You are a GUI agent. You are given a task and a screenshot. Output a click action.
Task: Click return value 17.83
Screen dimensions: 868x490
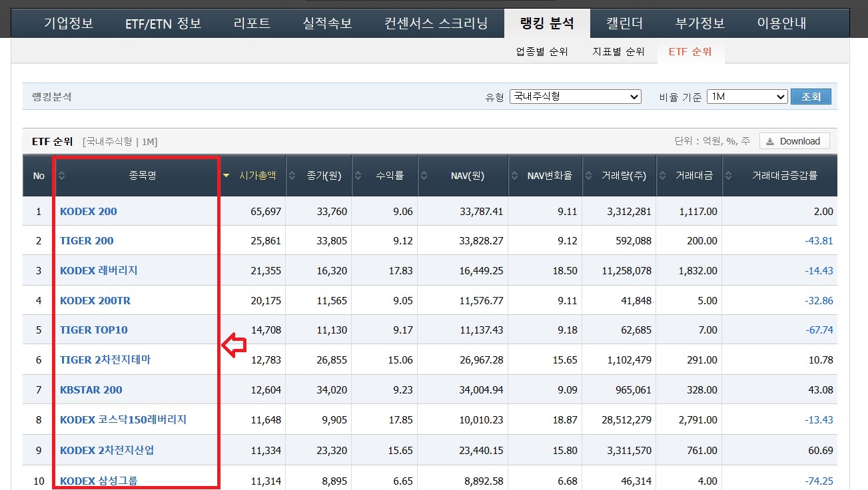point(400,271)
